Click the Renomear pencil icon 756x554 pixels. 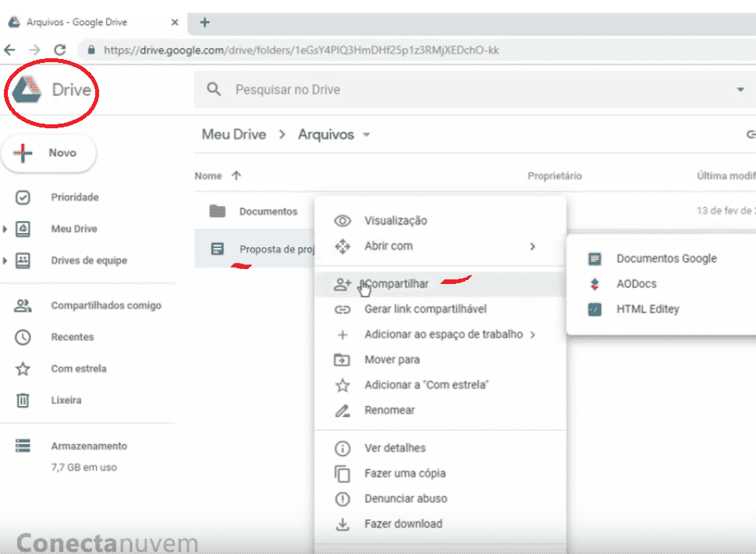[342, 410]
